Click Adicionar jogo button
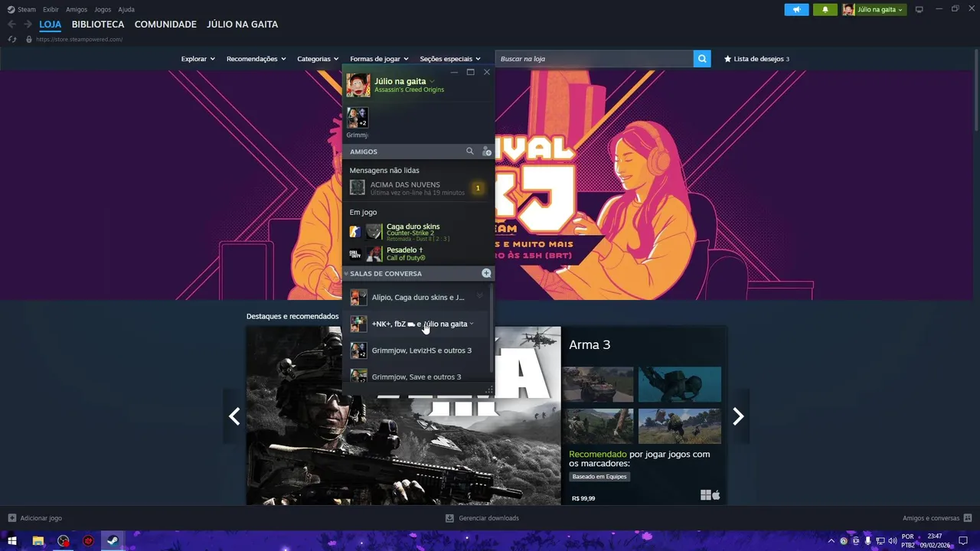This screenshot has width=980, height=551. (35, 518)
